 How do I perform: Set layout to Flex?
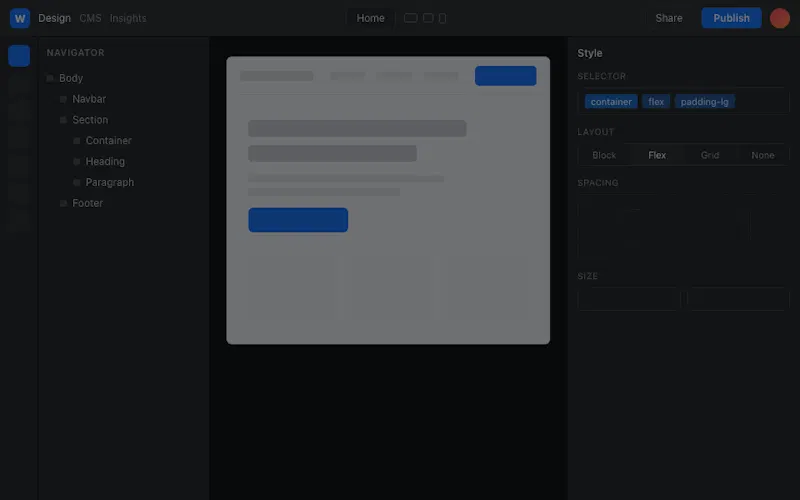pyautogui.click(x=657, y=155)
